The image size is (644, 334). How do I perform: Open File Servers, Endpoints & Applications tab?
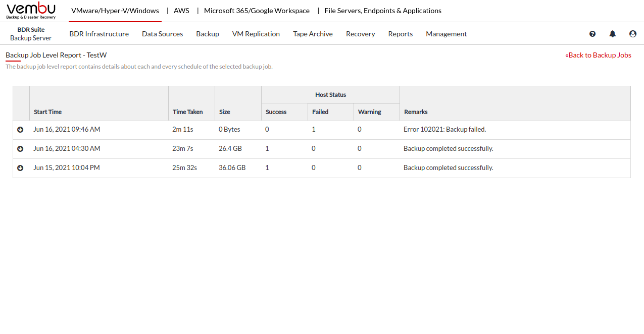[x=383, y=11]
